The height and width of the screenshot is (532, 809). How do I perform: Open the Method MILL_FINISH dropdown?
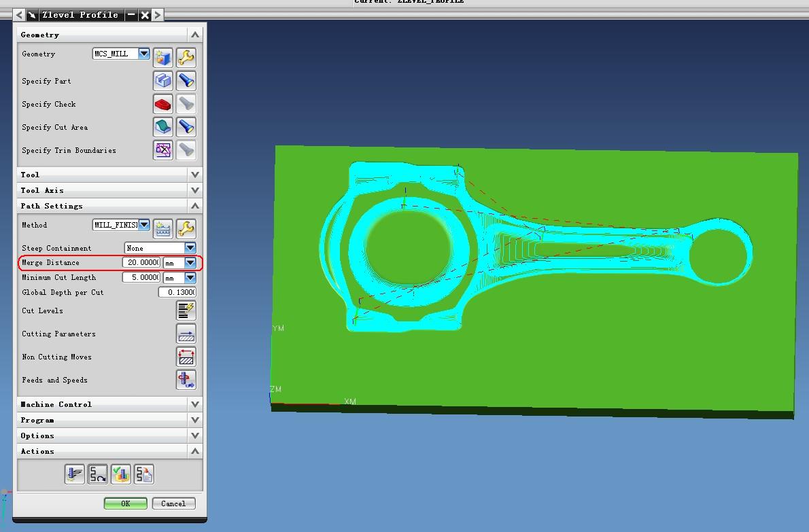pyautogui.click(x=144, y=224)
